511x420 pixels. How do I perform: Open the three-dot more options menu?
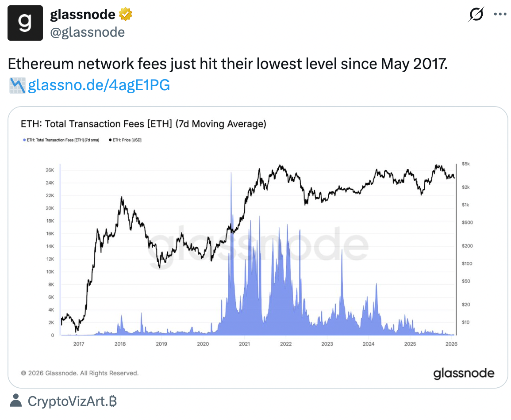coord(499,14)
